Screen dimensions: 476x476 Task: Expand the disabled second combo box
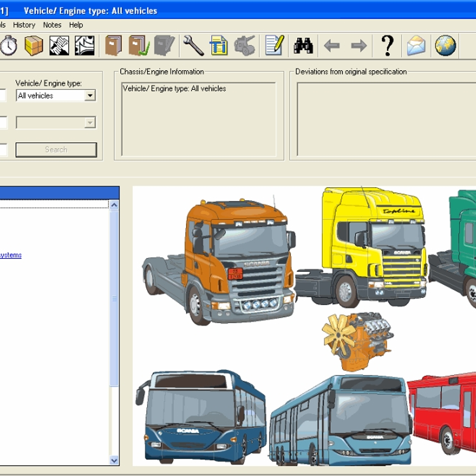[x=91, y=122]
